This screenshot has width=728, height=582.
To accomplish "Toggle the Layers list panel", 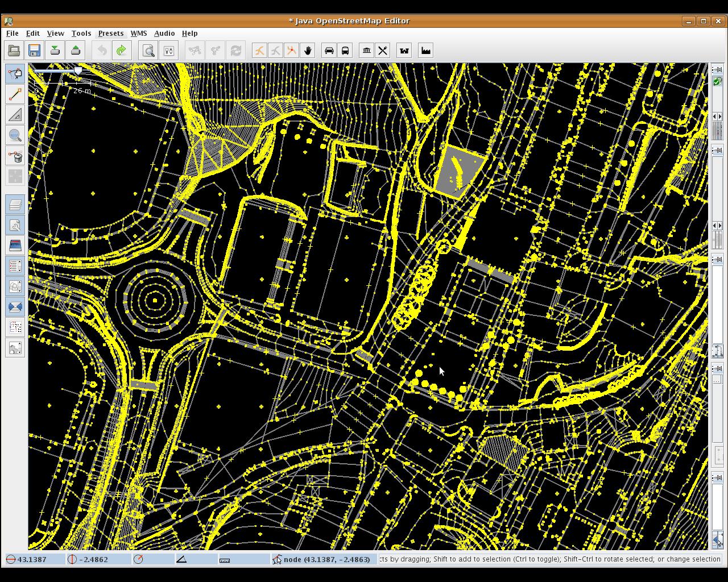I will pyautogui.click(x=15, y=205).
